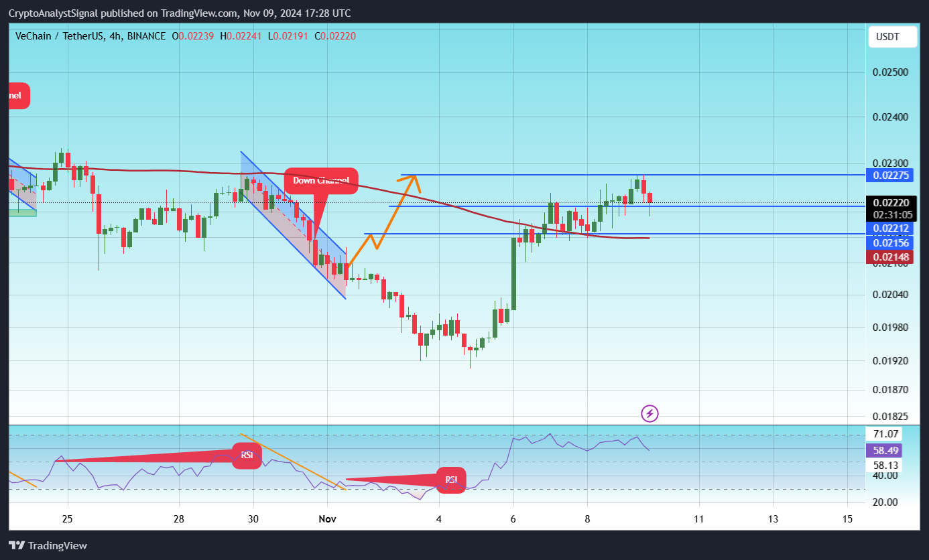Click the Down Channel callout label
The image size is (929, 560).
tap(321, 181)
